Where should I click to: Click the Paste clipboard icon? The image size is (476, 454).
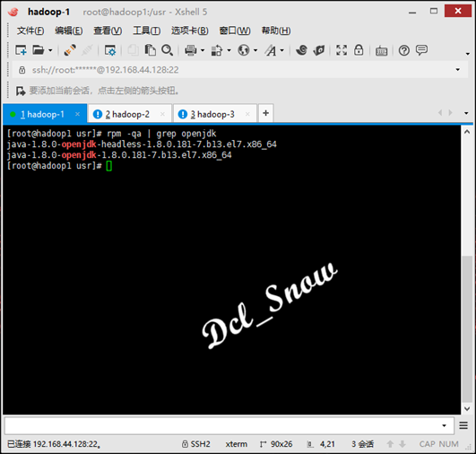[x=151, y=50]
